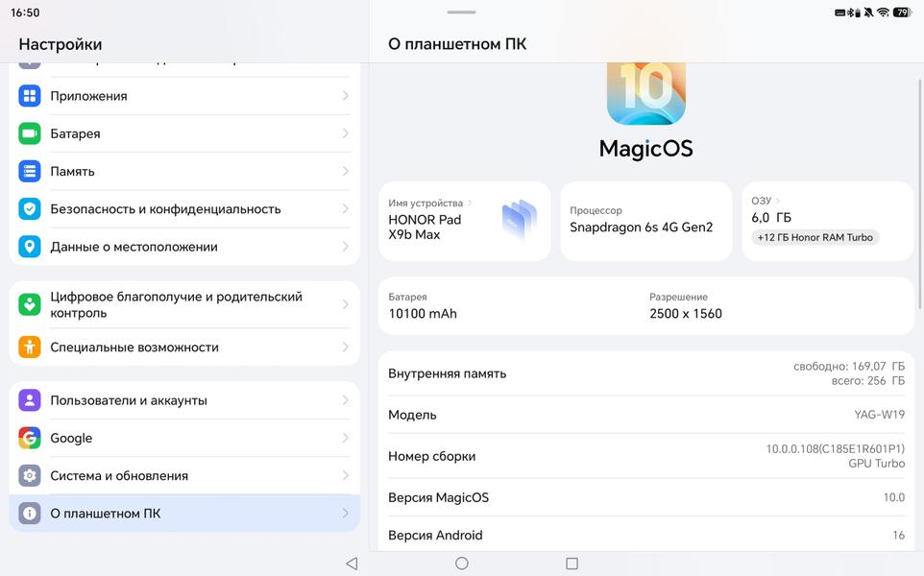Tap the muted bell status icon

point(868,12)
